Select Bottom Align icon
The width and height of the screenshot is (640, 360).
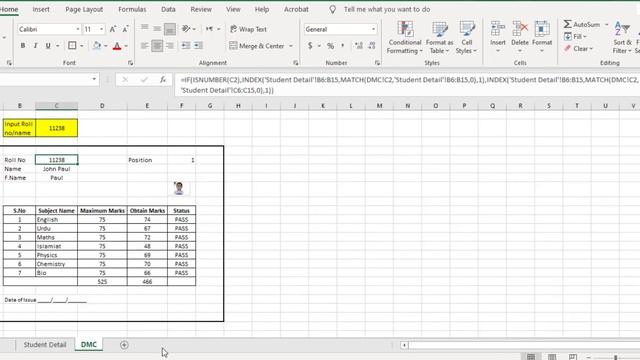pos(170,29)
